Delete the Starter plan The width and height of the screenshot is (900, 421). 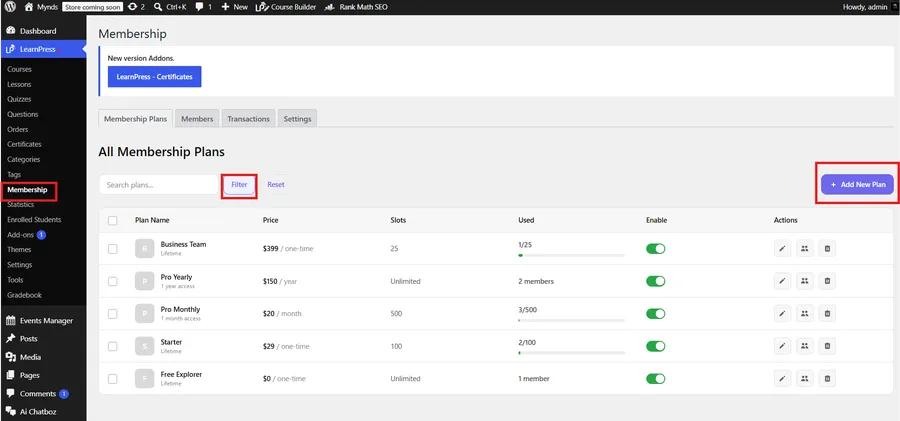[827, 346]
